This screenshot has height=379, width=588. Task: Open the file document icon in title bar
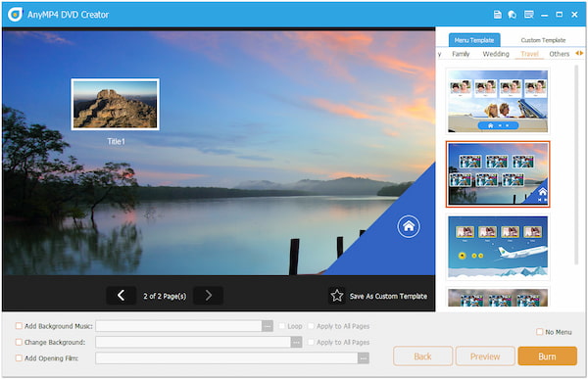[x=497, y=15]
